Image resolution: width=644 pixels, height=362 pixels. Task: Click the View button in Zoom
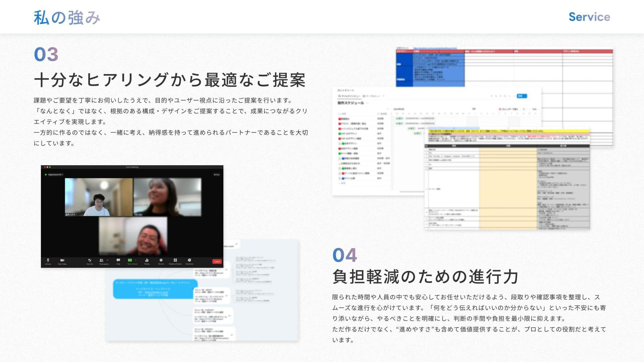click(217, 175)
